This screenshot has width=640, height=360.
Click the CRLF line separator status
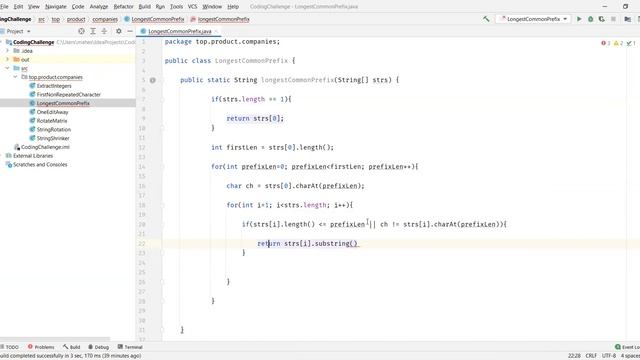tap(591, 356)
